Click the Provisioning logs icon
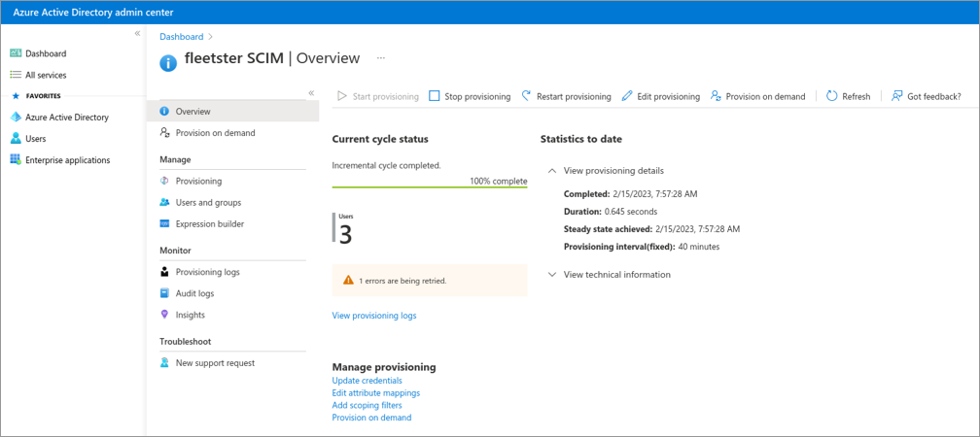980x437 pixels. tap(164, 272)
